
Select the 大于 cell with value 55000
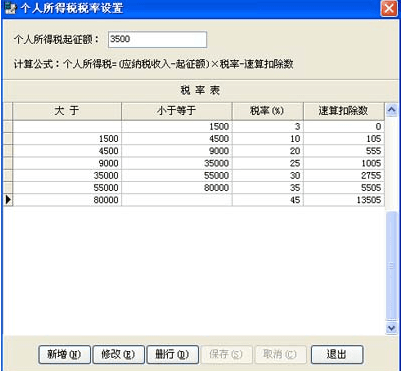[x=67, y=188]
